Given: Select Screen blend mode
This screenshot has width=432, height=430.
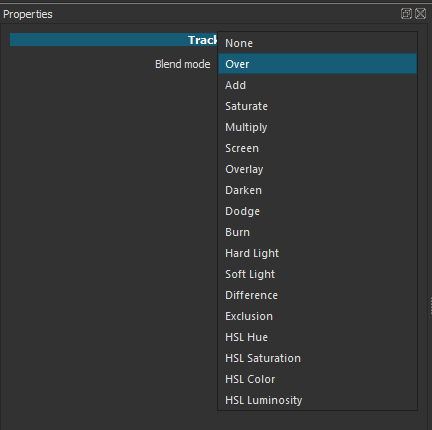Looking at the screenshot, I should click(x=317, y=148).
